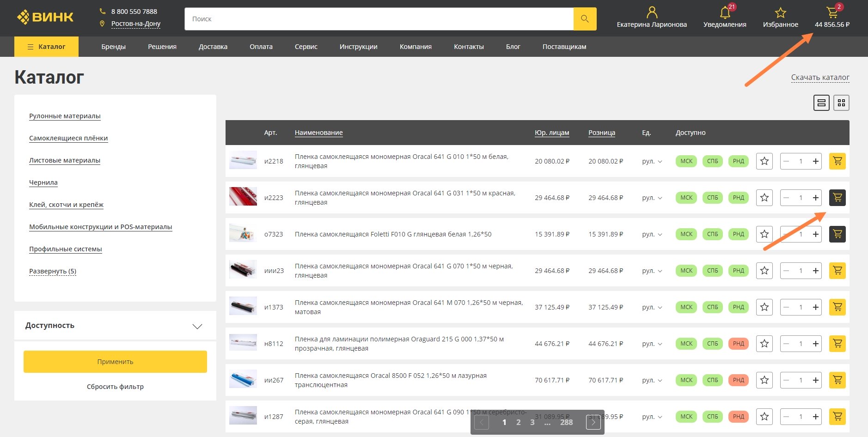The height and width of the screenshot is (437, 868).
Task: Decrease quantity for item н8112
Action: click(786, 344)
